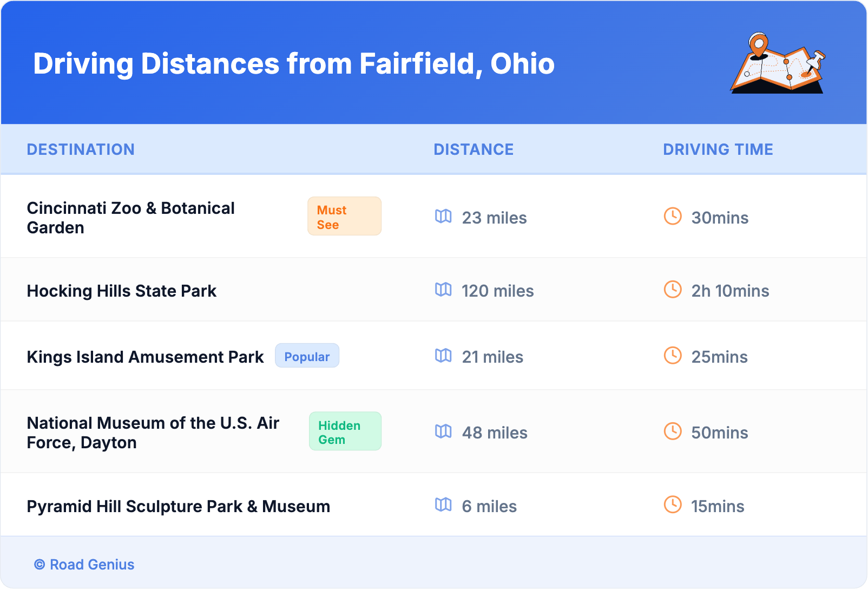The height and width of the screenshot is (589, 868).
Task: Click the map icon beside 48 miles
Action: coord(443,431)
